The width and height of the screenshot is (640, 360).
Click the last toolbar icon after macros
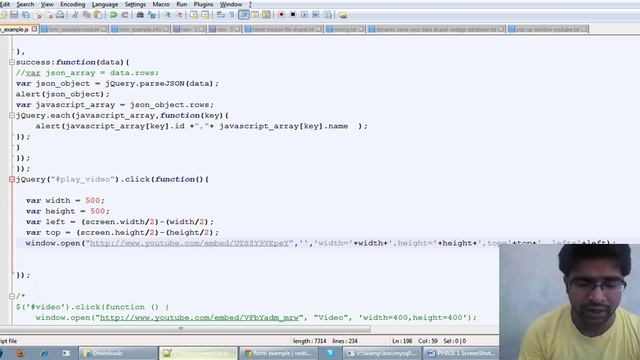pyautogui.click(x=343, y=15)
